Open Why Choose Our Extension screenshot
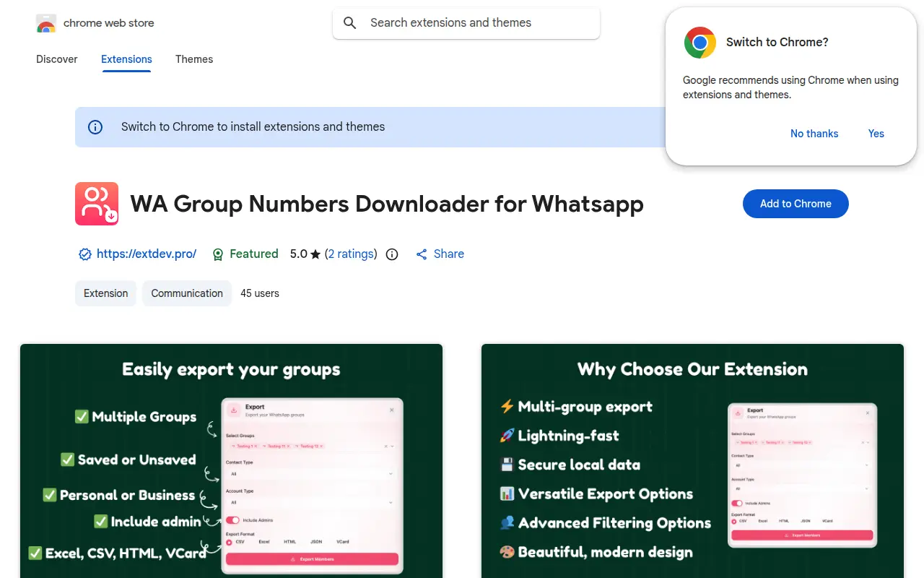The height and width of the screenshot is (578, 924). tap(692, 461)
